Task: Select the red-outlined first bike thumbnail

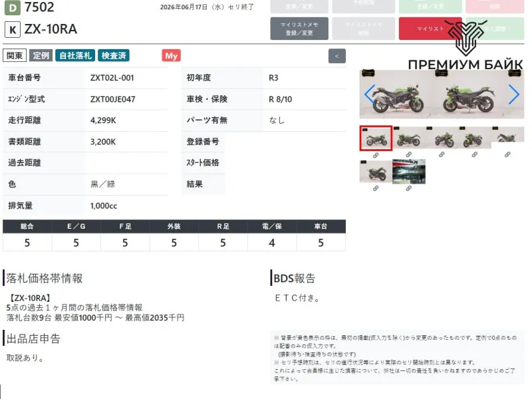Action: click(376, 138)
